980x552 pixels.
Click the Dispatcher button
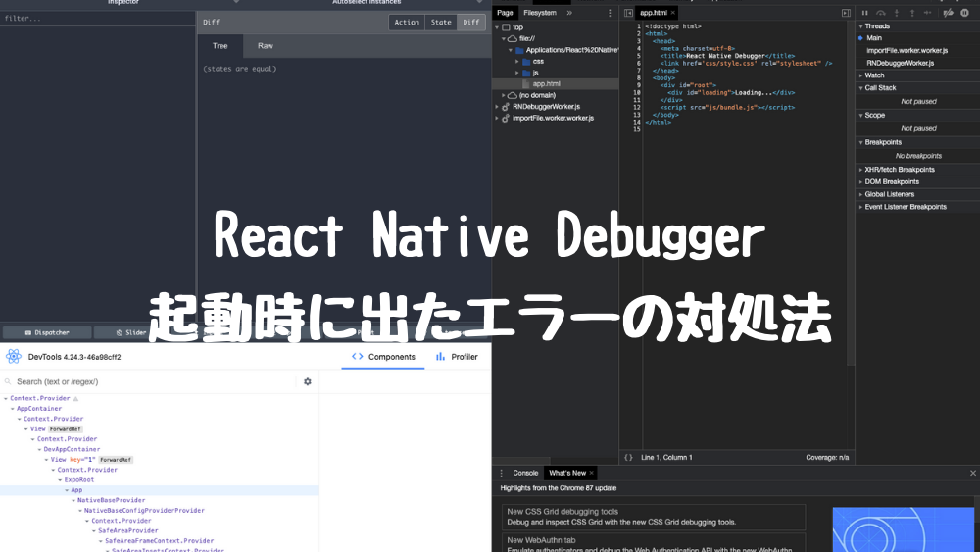[x=47, y=333]
